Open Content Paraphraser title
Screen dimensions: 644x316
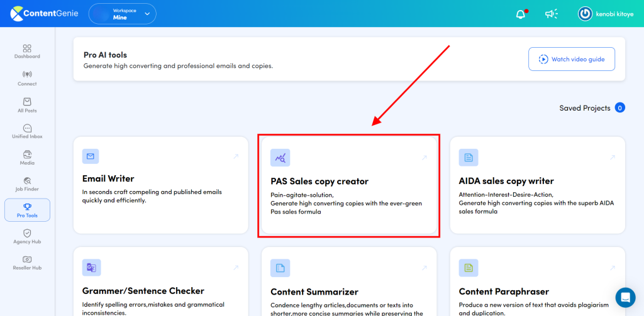[504, 291]
